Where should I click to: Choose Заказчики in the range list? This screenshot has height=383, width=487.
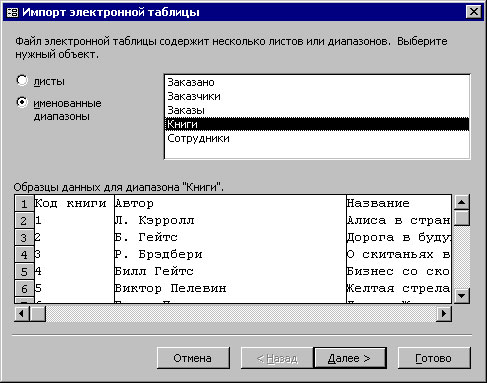tap(317, 96)
